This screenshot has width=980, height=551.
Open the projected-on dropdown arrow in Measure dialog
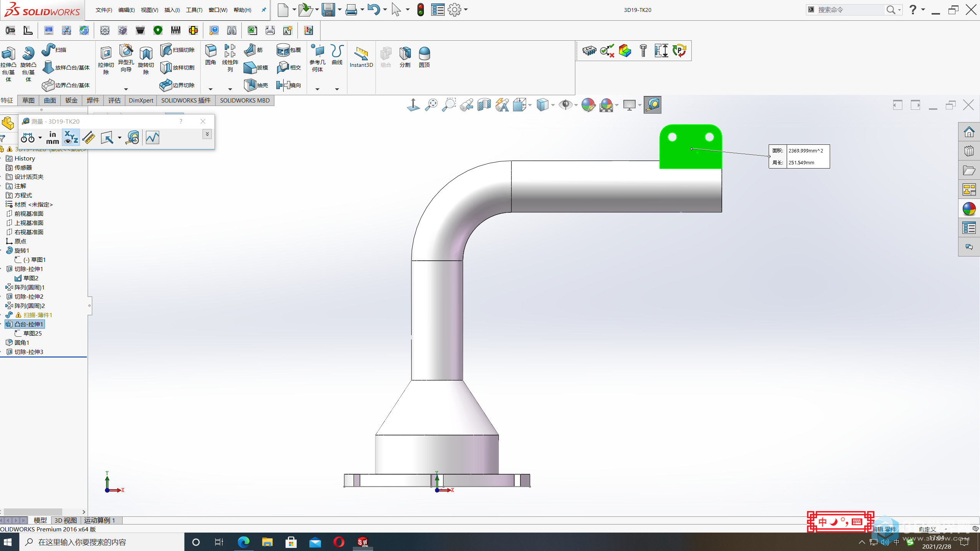(x=120, y=137)
